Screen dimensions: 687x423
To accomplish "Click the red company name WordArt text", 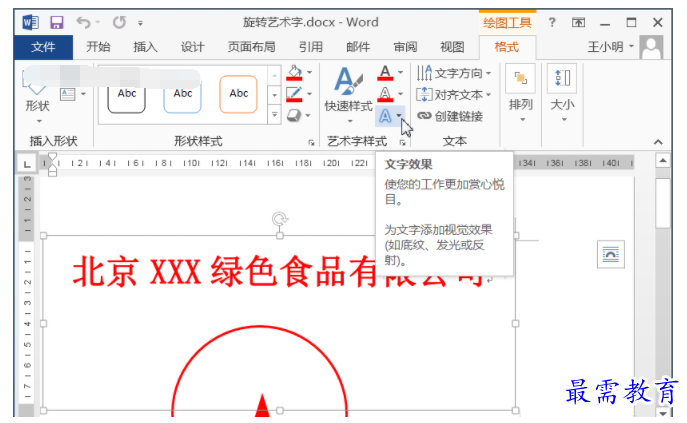I will 277,272.
